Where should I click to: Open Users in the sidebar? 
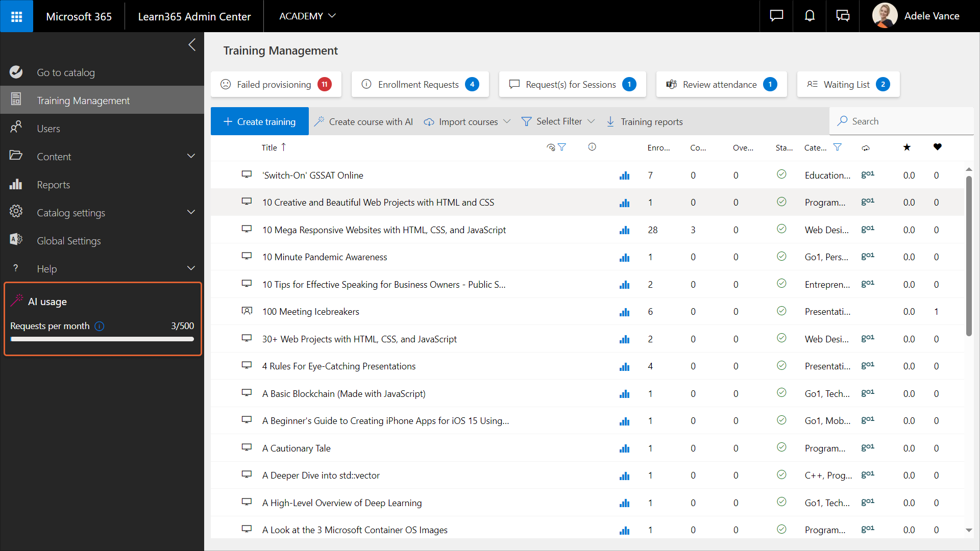point(48,129)
